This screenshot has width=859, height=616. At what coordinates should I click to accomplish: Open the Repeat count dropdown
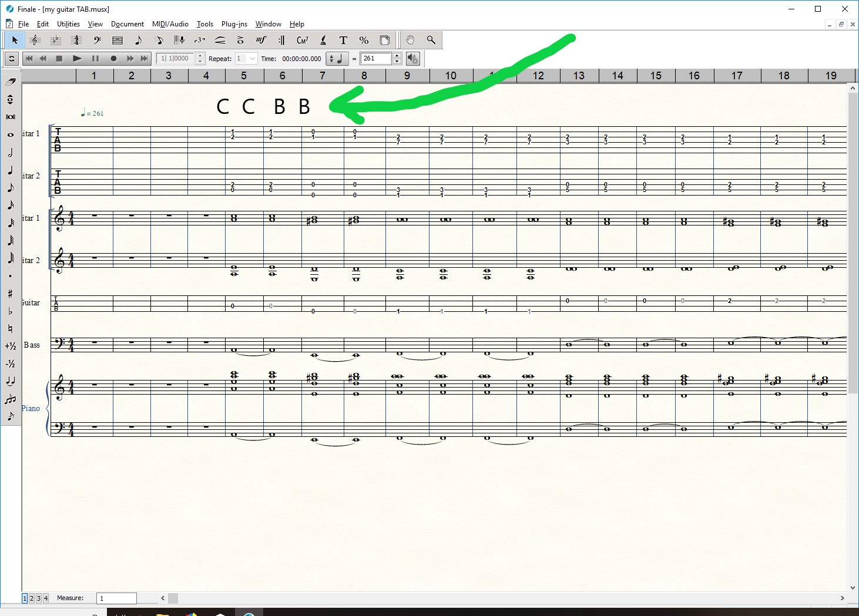click(252, 59)
